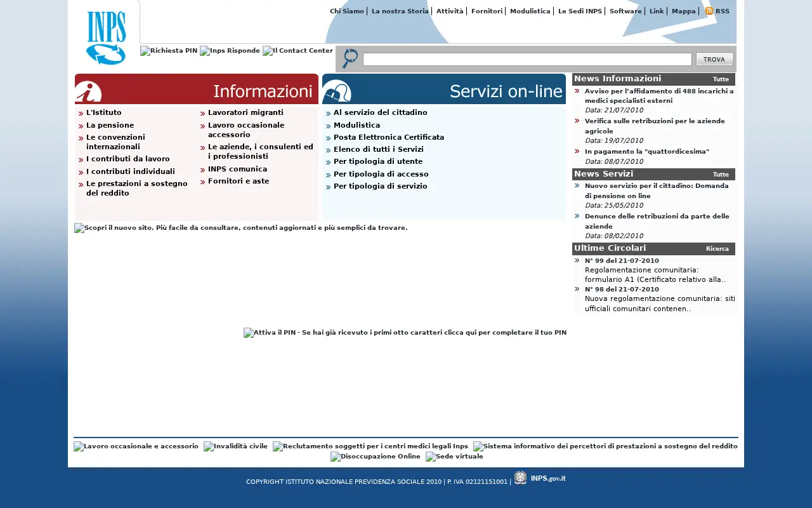Click the Invalidità civile image link
This screenshot has height=508, width=812.
235,446
